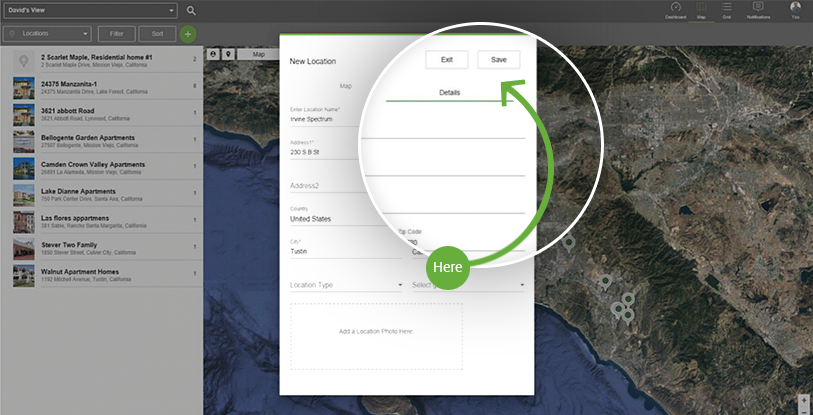Select Bellogente Garden Apartments location
The width and height of the screenshot is (813, 415).
pos(106,141)
